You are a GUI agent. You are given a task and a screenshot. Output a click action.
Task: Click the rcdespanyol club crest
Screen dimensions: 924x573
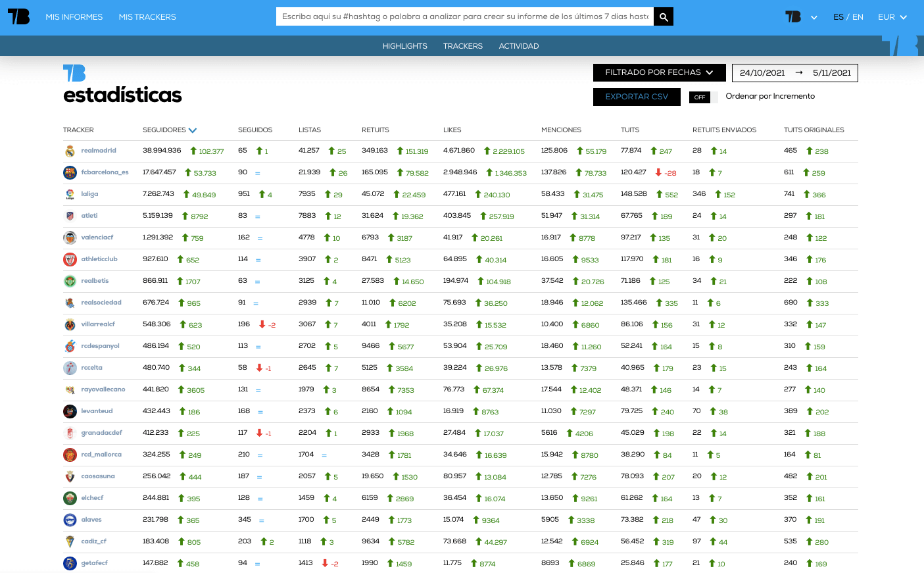click(70, 346)
